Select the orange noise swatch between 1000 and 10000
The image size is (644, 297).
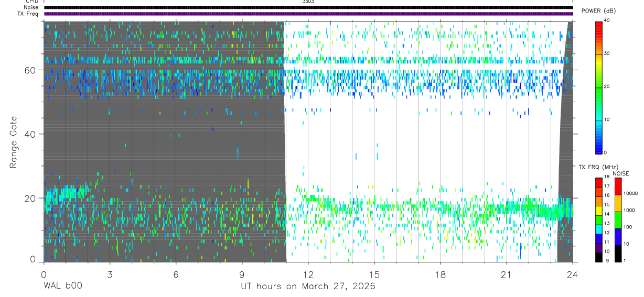pyautogui.click(x=618, y=203)
